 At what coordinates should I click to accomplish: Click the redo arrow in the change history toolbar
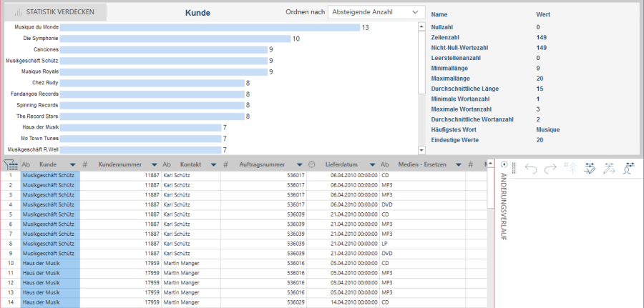click(x=550, y=169)
